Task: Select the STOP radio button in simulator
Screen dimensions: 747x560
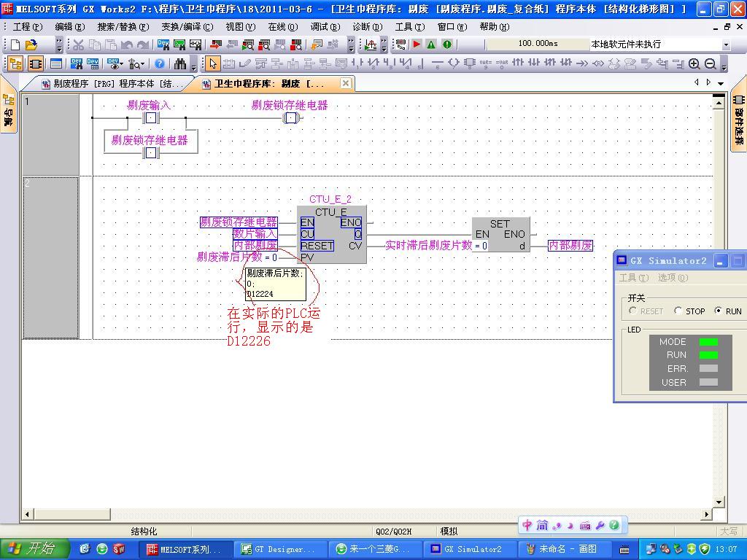Action: pyautogui.click(x=678, y=311)
